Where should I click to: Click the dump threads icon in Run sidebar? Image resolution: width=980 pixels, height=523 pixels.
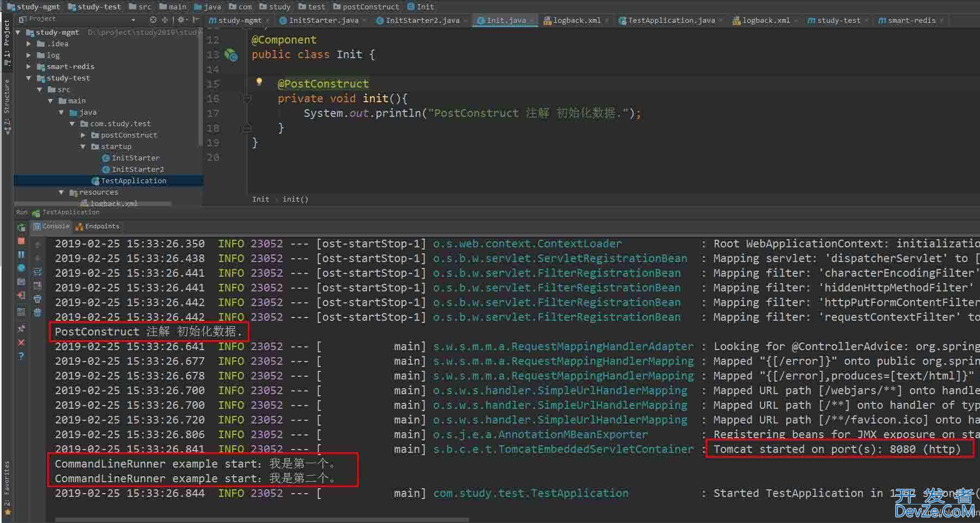tap(21, 282)
